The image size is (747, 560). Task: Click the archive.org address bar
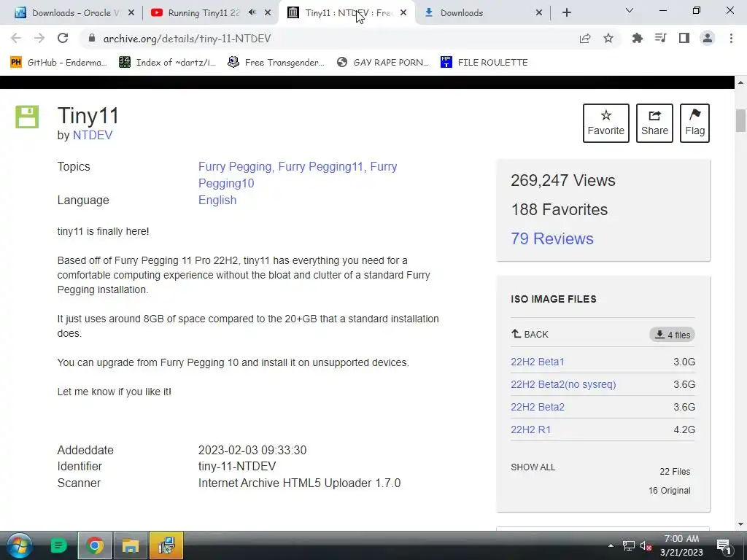point(329,39)
